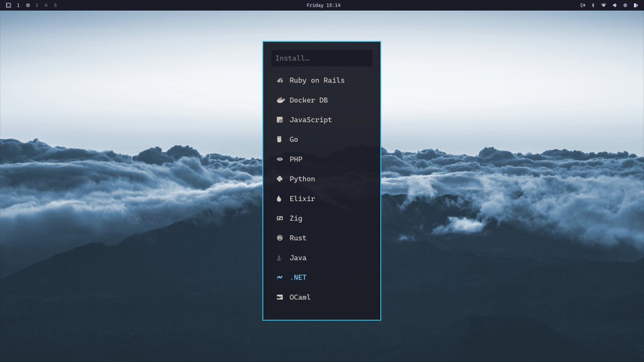The width and height of the screenshot is (644, 362).
Task: Click the PHP icon in the list
Action: (280, 159)
